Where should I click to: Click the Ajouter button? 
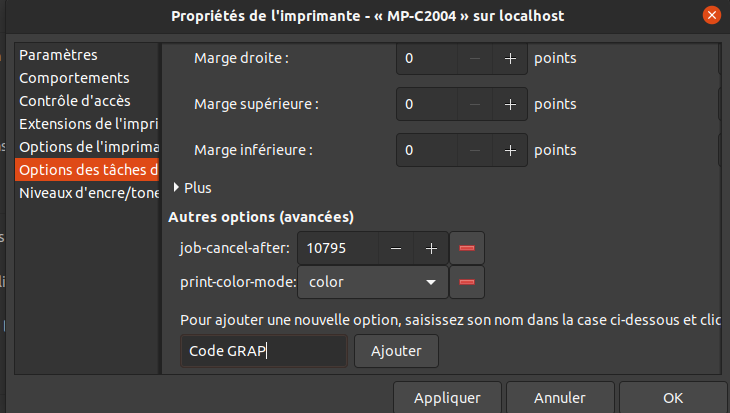(397, 351)
